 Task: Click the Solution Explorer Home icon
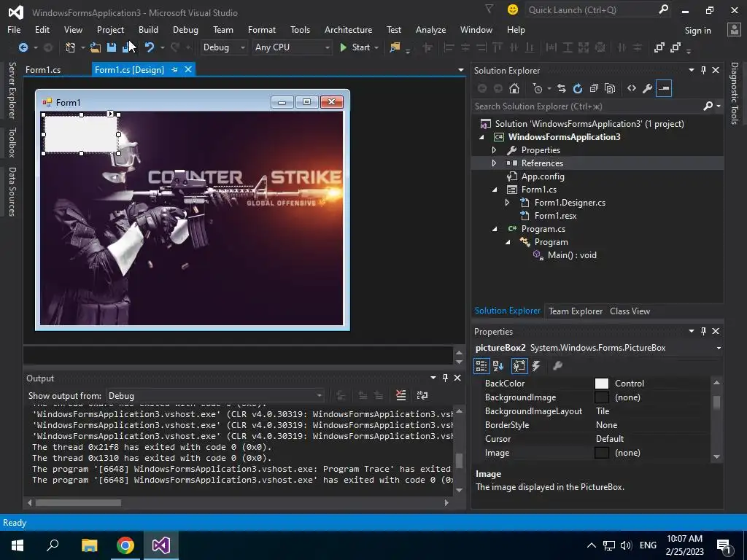[x=514, y=88]
